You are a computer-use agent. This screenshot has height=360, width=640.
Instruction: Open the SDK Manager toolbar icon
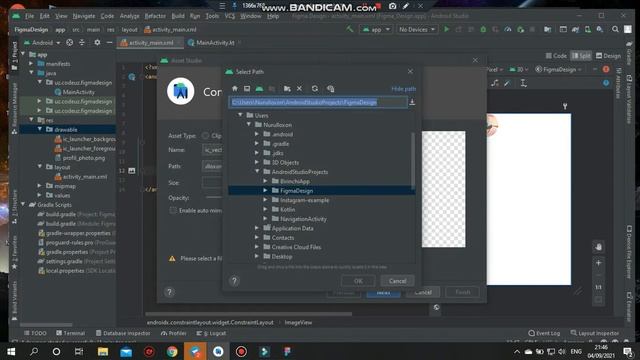point(600,29)
